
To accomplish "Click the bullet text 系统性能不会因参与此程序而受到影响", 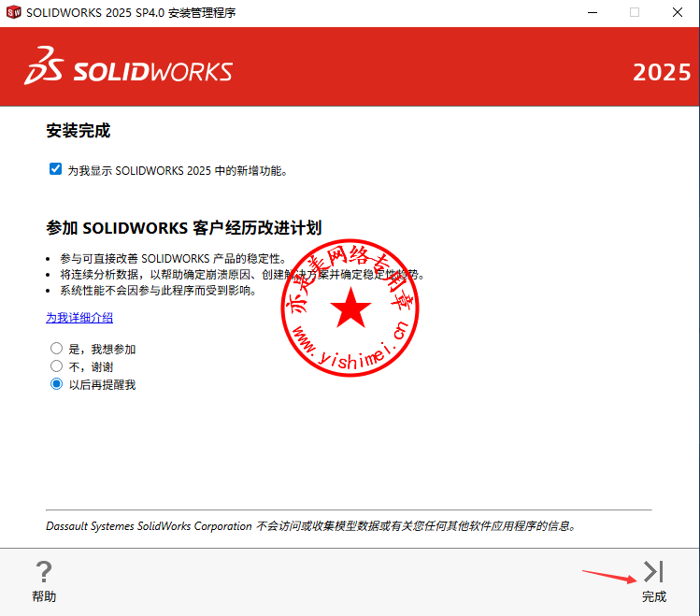I will coord(159,291).
